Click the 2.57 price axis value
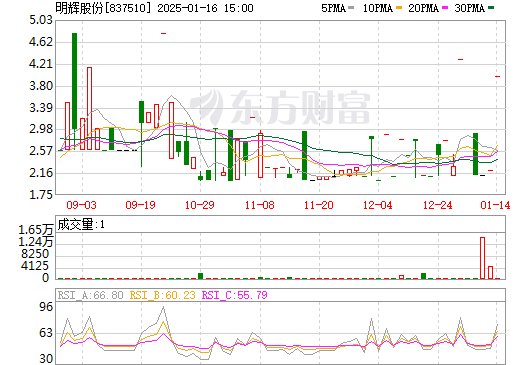 41,151
